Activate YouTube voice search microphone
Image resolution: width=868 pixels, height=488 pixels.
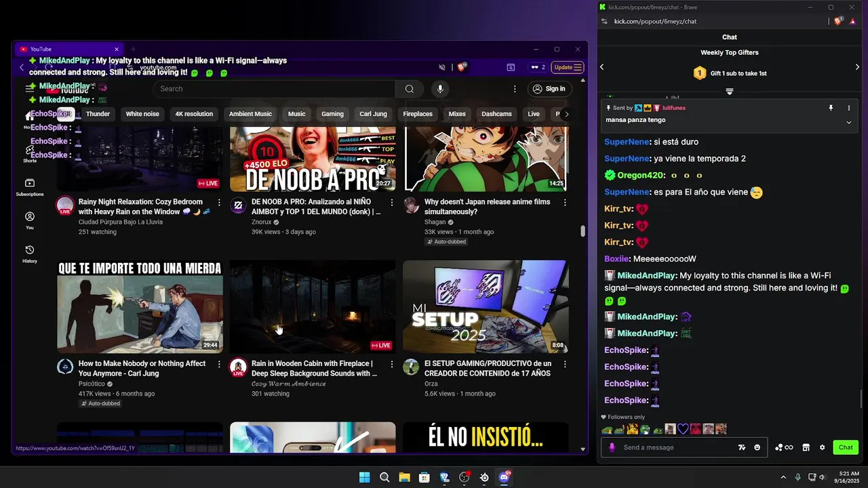point(440,89)
